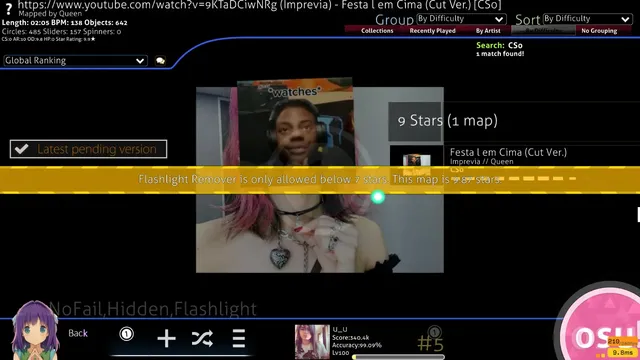Open the Sort By Difficulty dropdown

[587, 19]
